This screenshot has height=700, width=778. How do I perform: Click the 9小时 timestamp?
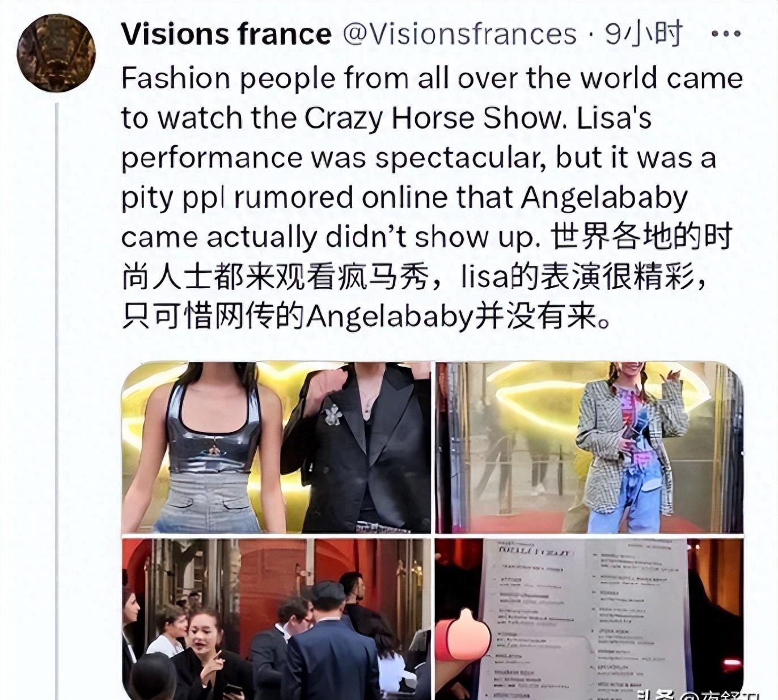tap(644, 34)
